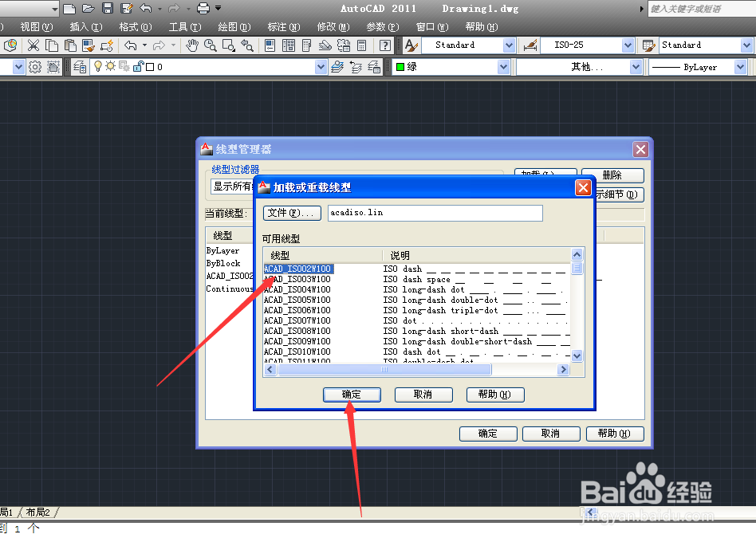Click the Block Editor icon
This screenshot has height=542, width=756.
click(107, 45)
